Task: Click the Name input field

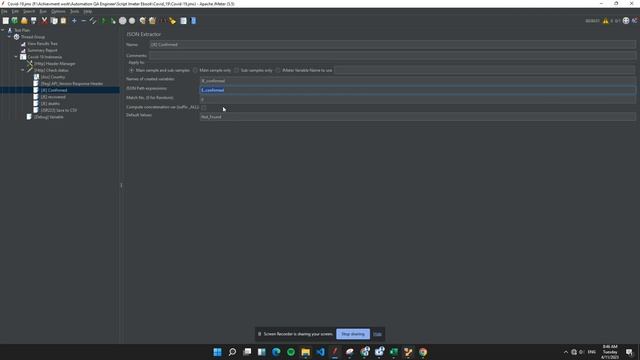Action: pos(393,44)
